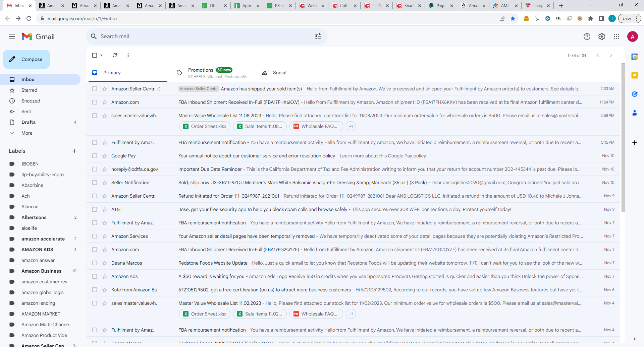644x347 pixels.
Task: Click the inbox vertical scrollbar
Action: (x=623, y=137)
